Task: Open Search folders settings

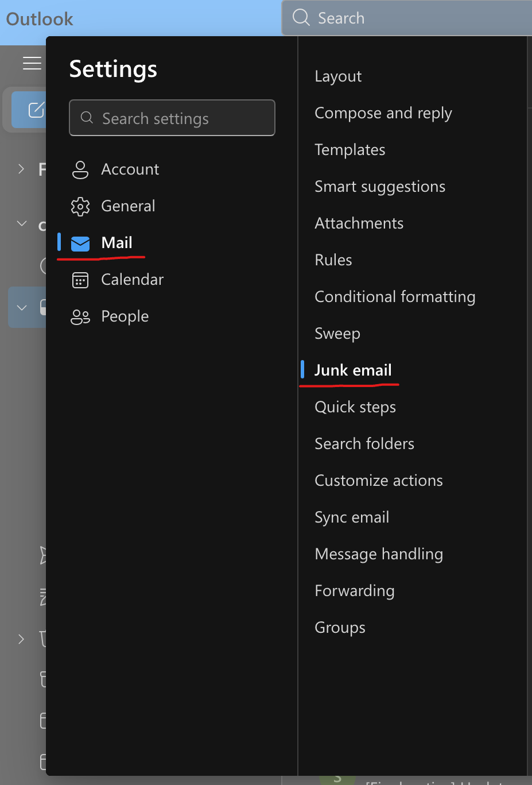Action: [x=364, y=444]
